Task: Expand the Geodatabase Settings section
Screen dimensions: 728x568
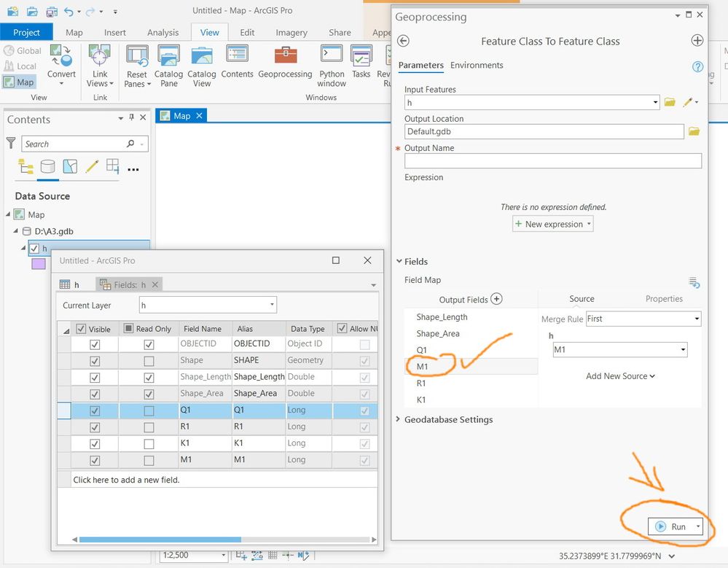Action: (x=398, y=419)
